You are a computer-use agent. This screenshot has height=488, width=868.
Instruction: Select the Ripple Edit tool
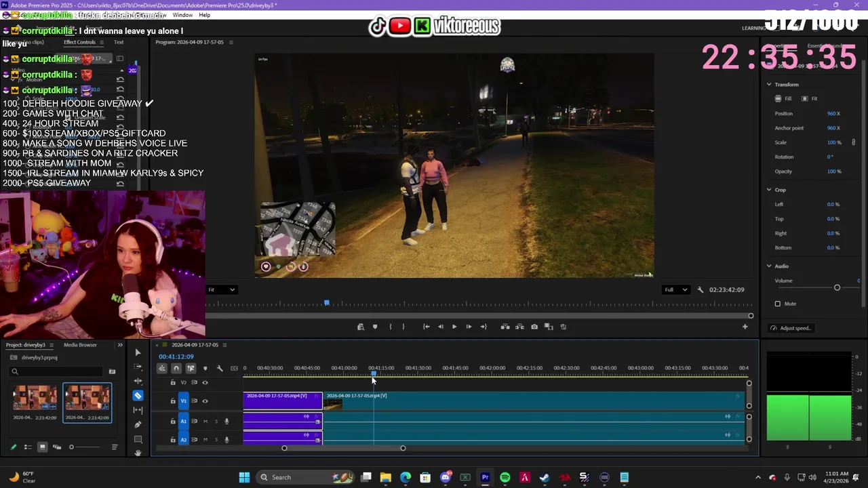(138, 381)
